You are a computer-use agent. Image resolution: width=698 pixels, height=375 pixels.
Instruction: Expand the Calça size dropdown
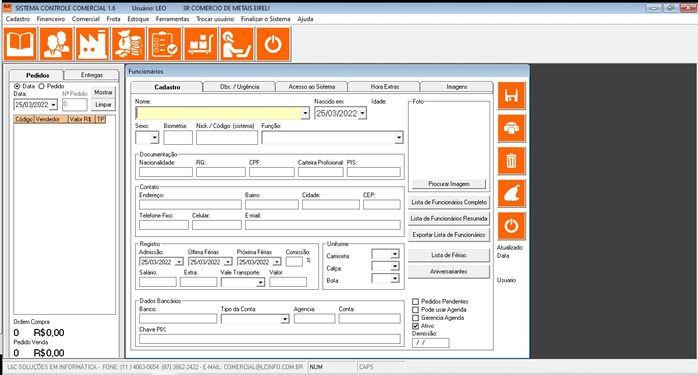pos(394,266)
